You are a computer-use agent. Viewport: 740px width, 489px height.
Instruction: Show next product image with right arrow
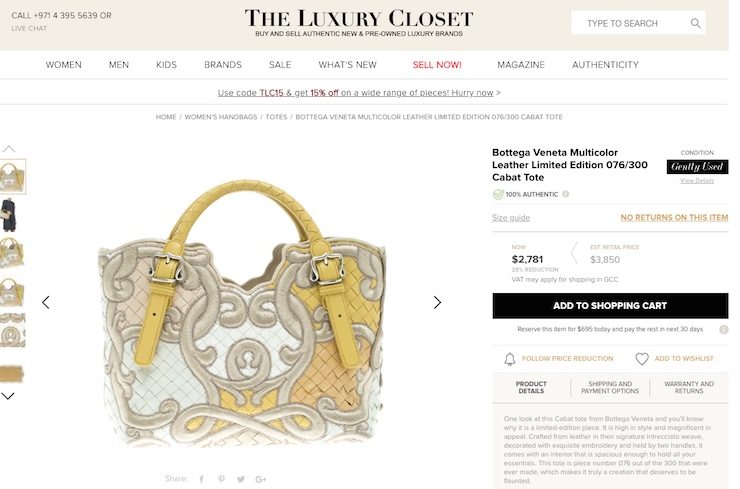(437, 302)
